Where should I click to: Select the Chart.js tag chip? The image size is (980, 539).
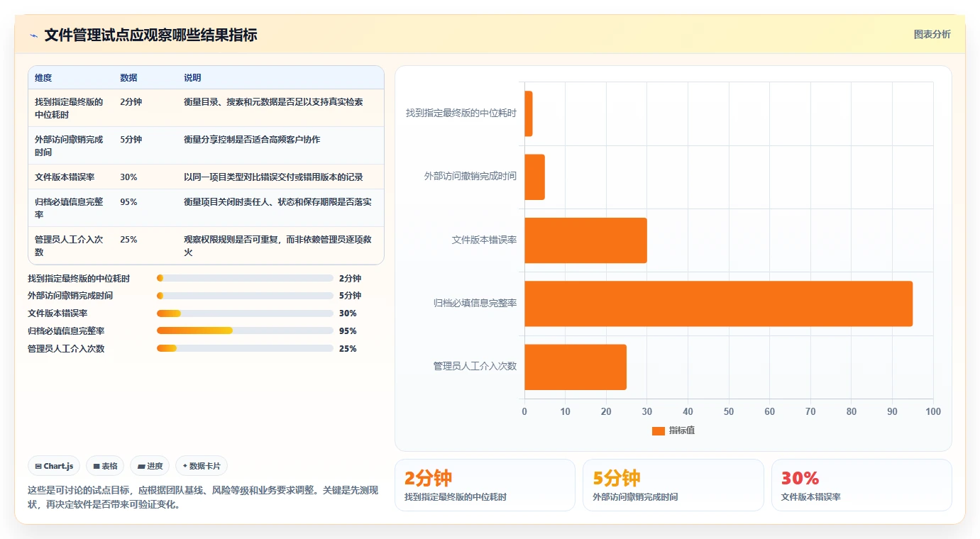tap(54, 466)
